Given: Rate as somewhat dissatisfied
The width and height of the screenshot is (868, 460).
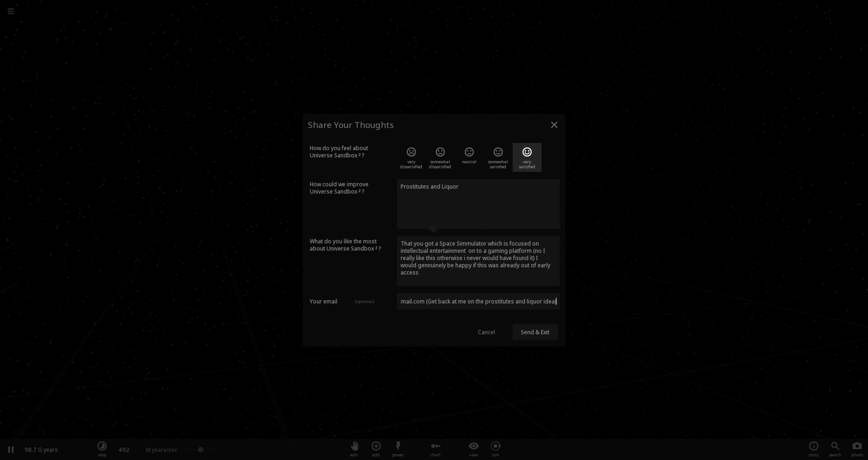Looking at the screenshot, I should click(x=440, y=157).
